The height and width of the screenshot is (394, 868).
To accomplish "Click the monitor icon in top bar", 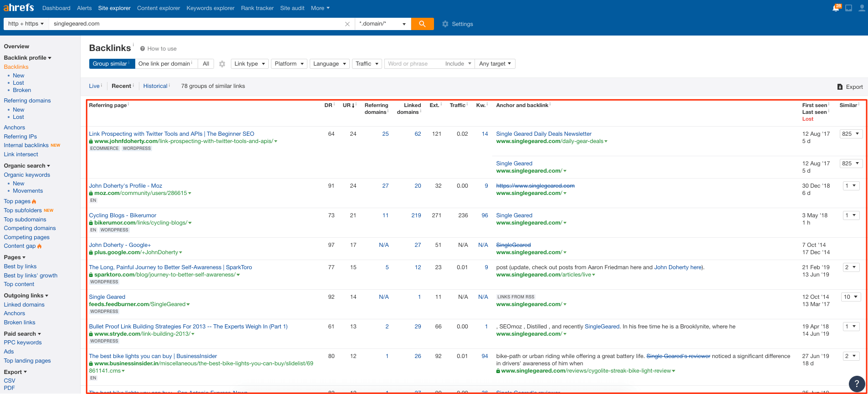I will [x=849, y=8].
